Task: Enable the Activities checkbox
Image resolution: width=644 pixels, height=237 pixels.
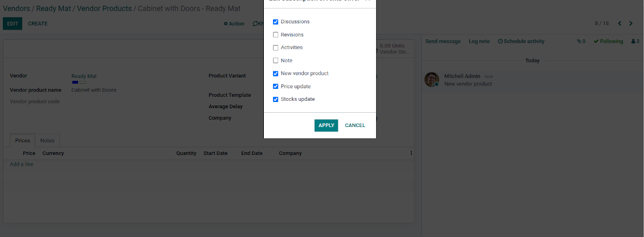Action: point(276,48)
